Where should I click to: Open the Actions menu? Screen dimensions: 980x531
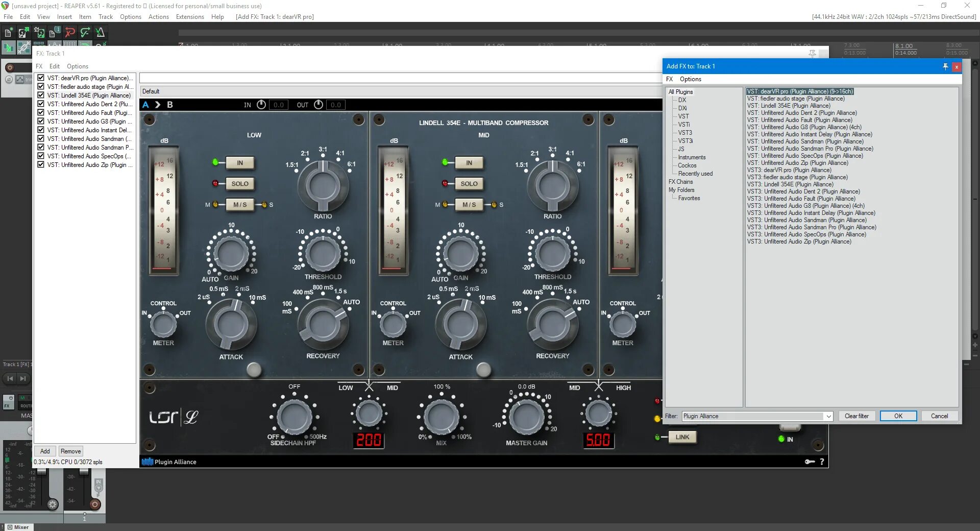[x=159, y=17]
